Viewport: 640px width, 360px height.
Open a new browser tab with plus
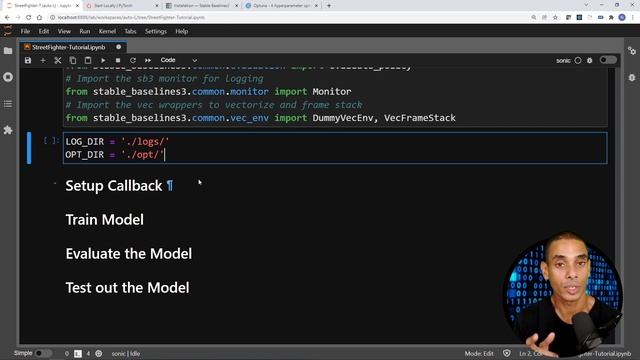pos(329,6)
